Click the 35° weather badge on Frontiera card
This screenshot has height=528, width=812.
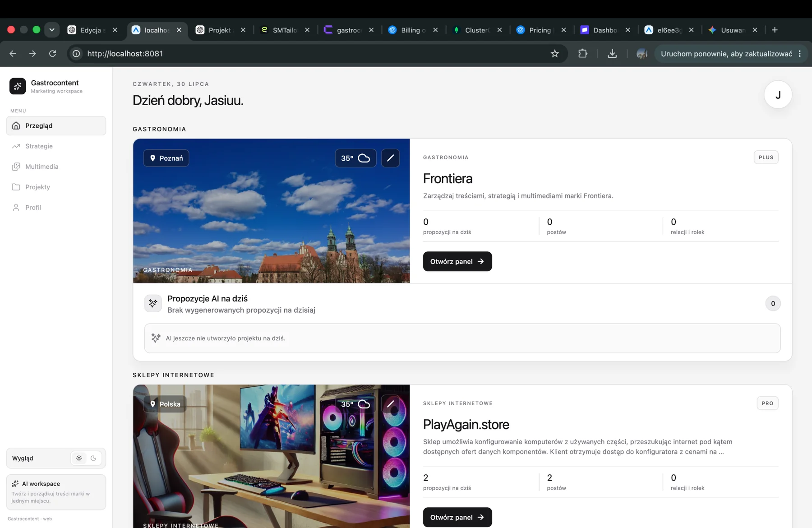[355, 158]
